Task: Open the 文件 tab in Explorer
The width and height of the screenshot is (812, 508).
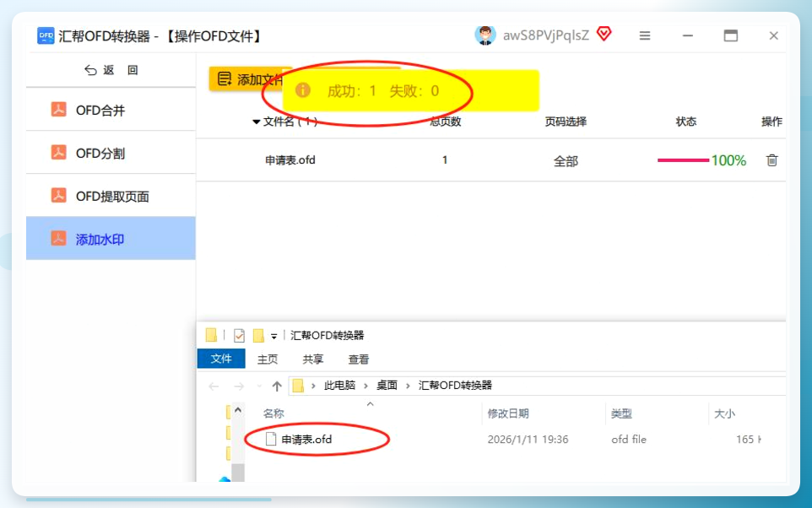Action: 221,359
